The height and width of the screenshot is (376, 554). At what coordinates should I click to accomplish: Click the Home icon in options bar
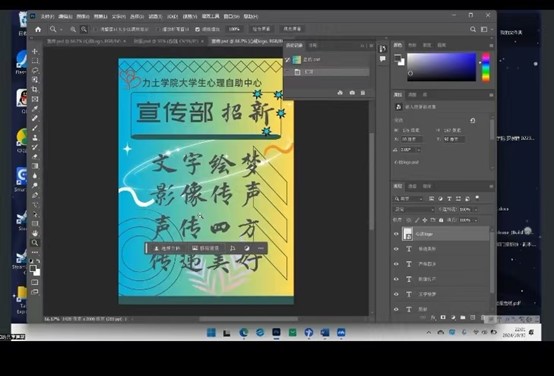38,29
